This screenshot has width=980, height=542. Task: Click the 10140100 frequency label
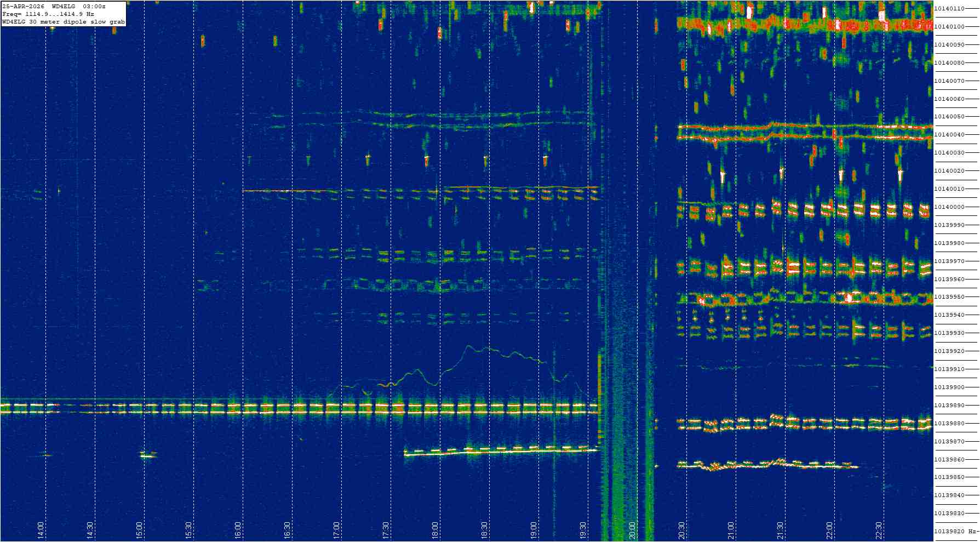point(949,27)
